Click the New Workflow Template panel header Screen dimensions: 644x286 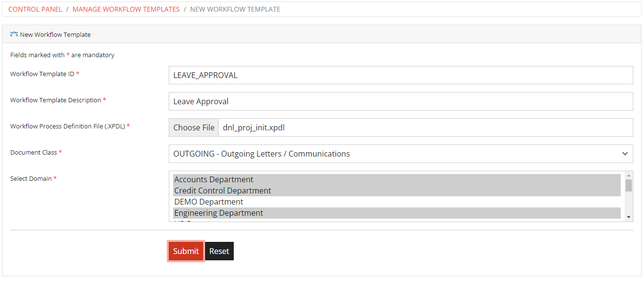point(55,34)
